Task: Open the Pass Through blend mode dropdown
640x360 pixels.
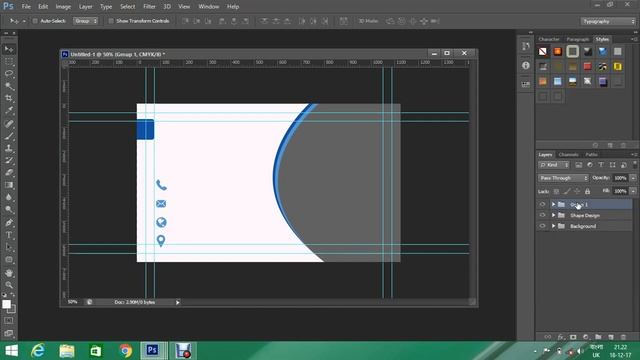Action: coord(563,178)
